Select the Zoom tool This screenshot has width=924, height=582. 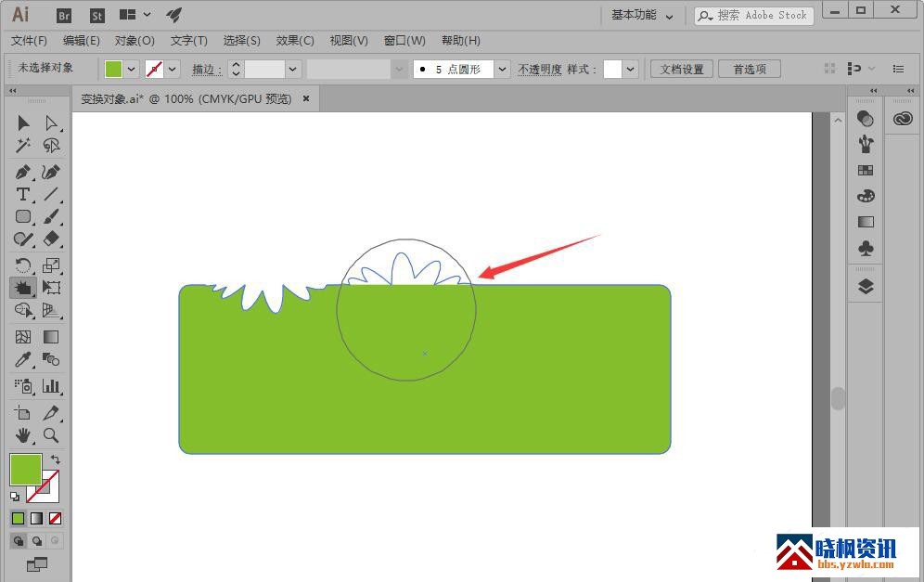coord(51,435)
